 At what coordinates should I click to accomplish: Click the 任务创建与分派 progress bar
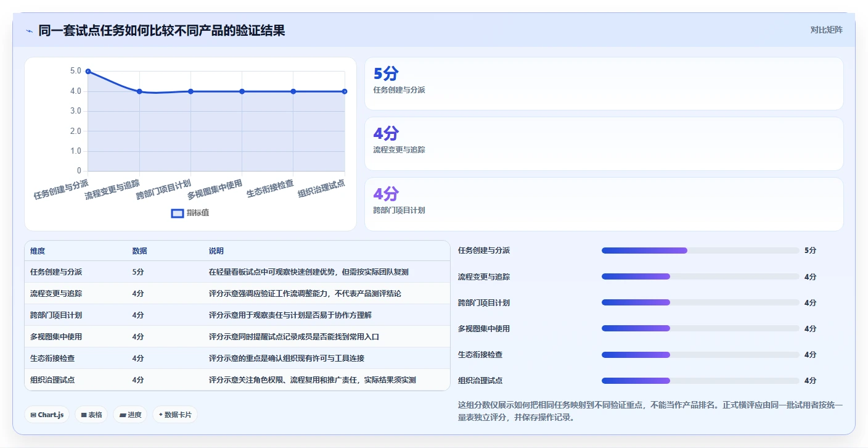[x=700, y=251]
